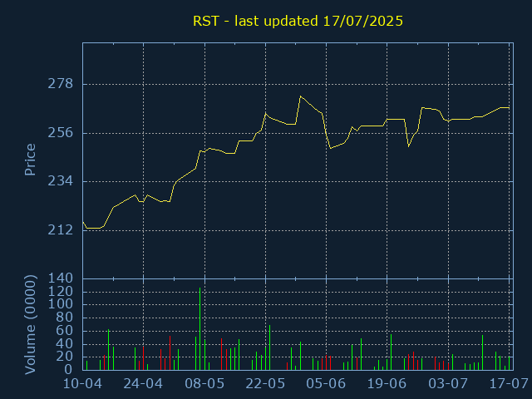Screen dimensions: 532x399
Task: Click the 0 volume axis label
Action: coord(69,369)
